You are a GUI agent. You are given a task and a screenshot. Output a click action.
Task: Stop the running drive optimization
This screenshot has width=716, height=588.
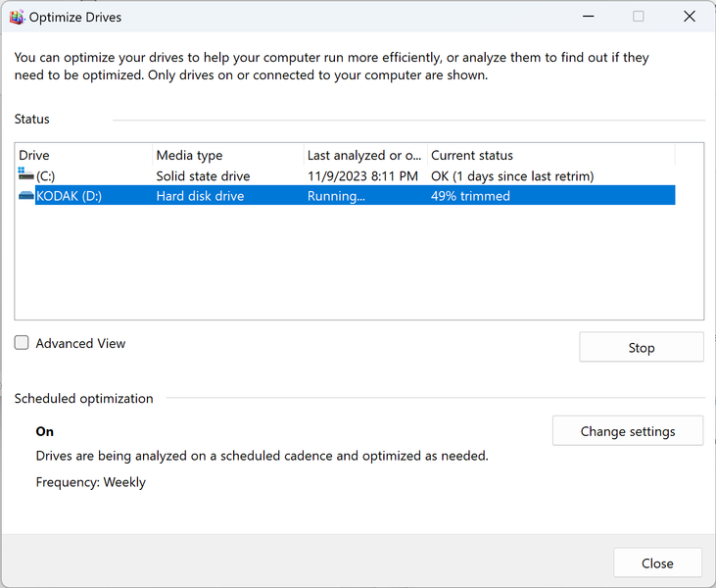pyautogui.click(x=641, y=347)
